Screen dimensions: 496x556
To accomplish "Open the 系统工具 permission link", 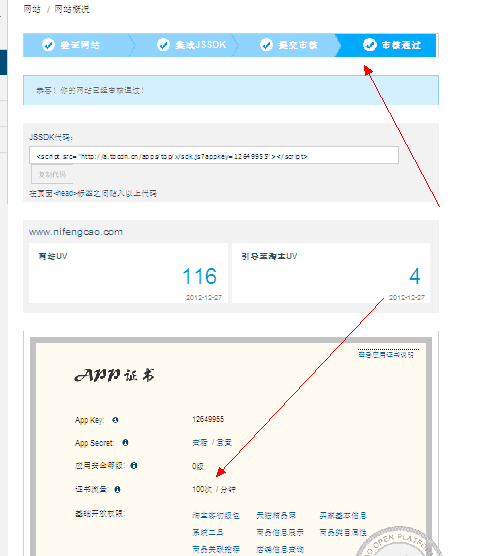I will [208, 532].
